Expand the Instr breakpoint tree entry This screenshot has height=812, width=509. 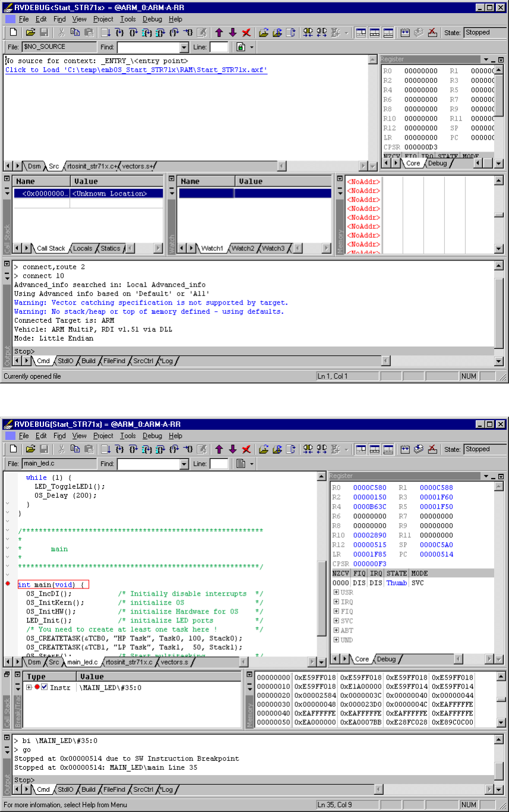pos(29,687)
